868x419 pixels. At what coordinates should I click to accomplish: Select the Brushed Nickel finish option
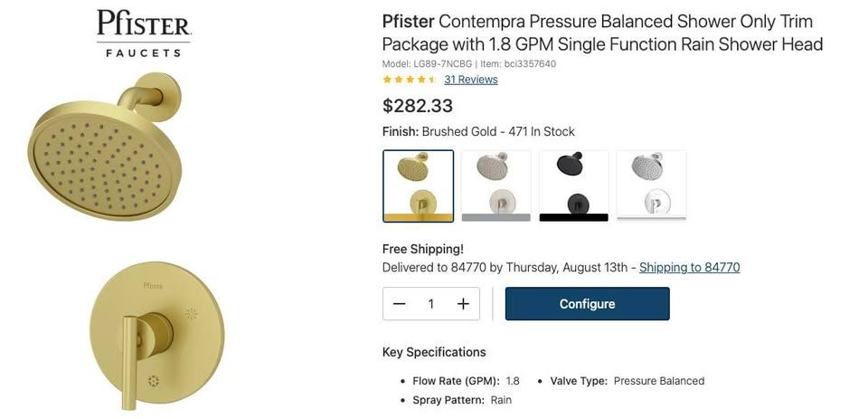point(496,186)
